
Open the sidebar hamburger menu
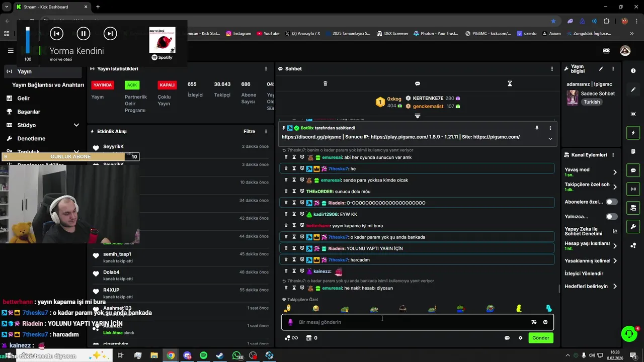(11, 51)
